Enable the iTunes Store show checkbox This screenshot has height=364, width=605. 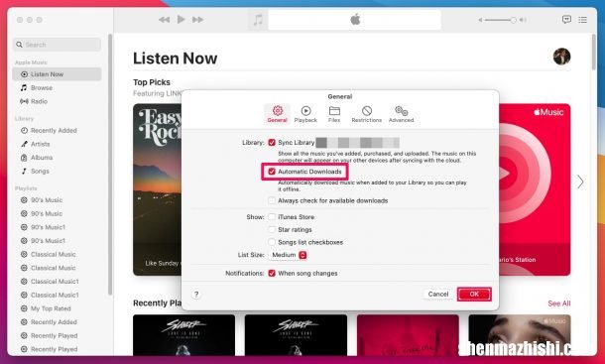(x=272, y=217)
